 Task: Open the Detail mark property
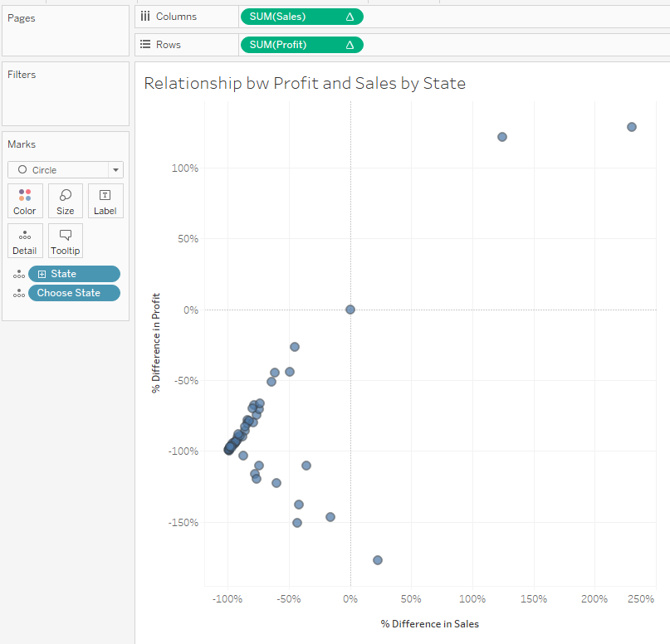click(25, 241)
